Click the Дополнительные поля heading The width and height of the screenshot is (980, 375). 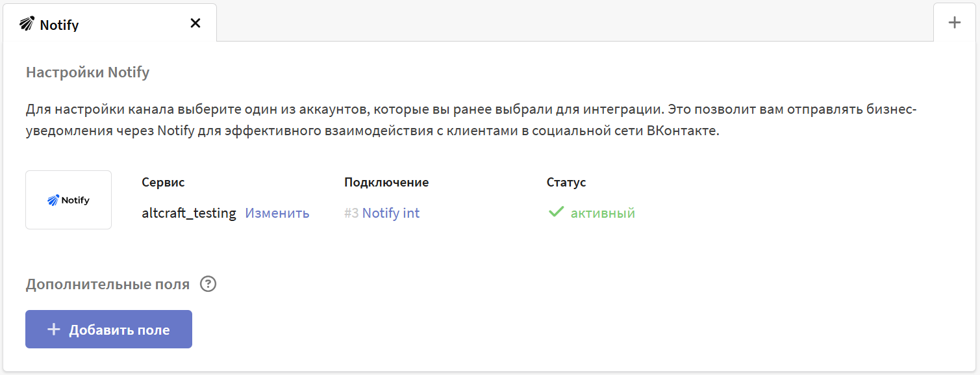[x=108, y=284]
